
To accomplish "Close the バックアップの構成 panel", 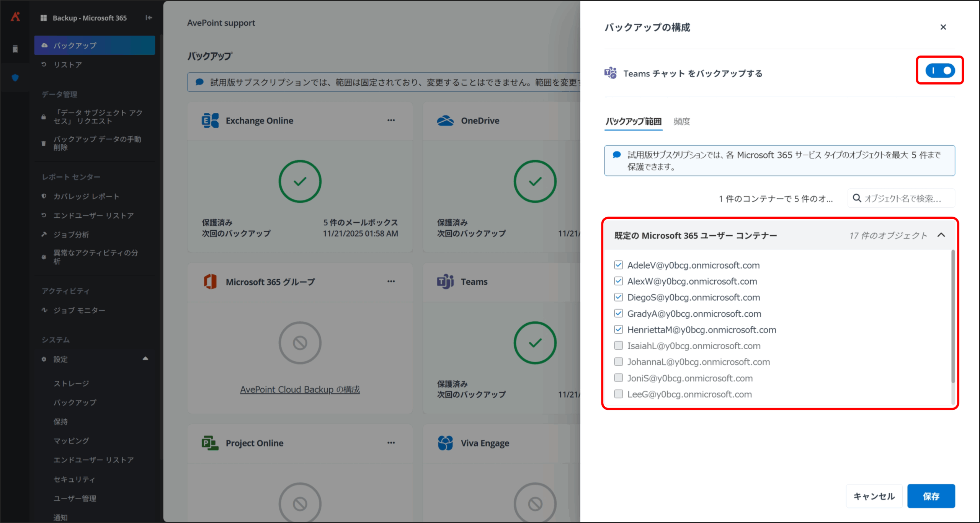I will [x=943, y=27].
